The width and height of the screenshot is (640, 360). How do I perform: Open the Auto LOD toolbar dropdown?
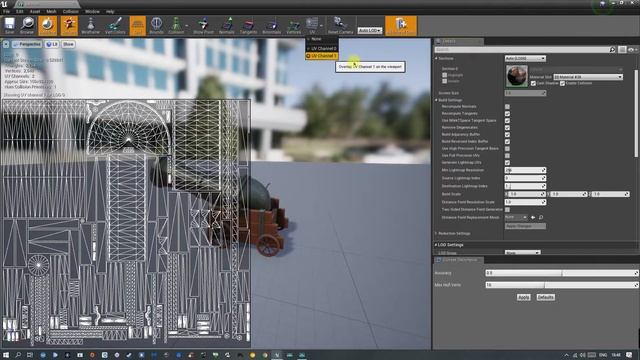(370, 31)
